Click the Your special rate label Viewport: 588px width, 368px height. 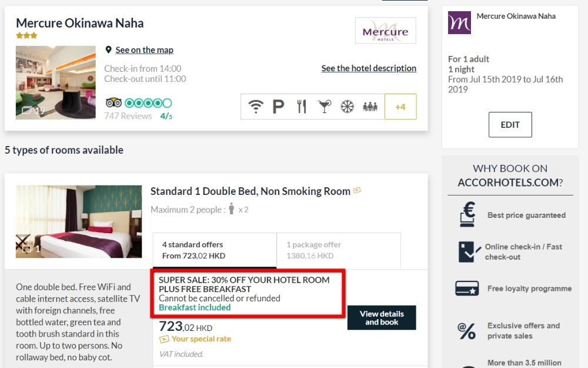click(x=201, y=339)
